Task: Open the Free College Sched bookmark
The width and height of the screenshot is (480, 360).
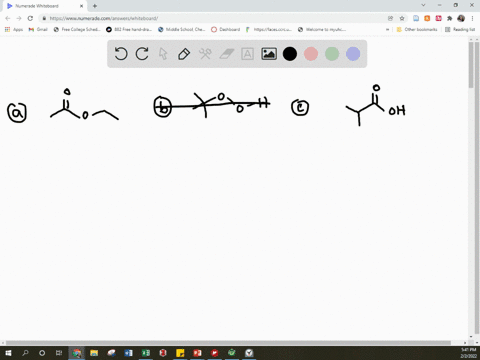Action: coord(77,29)
